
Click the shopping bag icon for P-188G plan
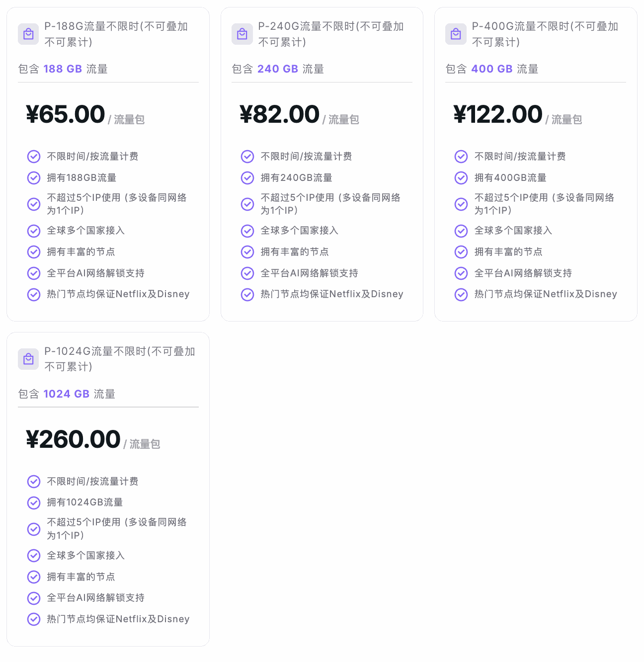pos(28,34)
